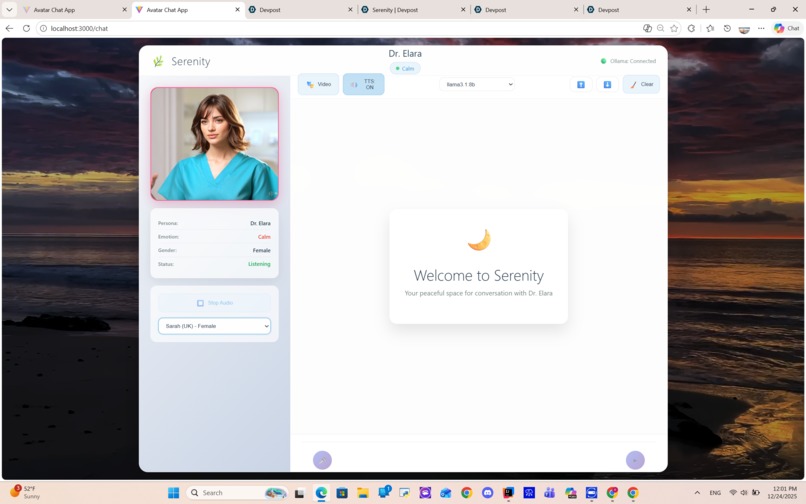Open the Windows Start menu
Viewport: 806px width, 504px height.
174,493
